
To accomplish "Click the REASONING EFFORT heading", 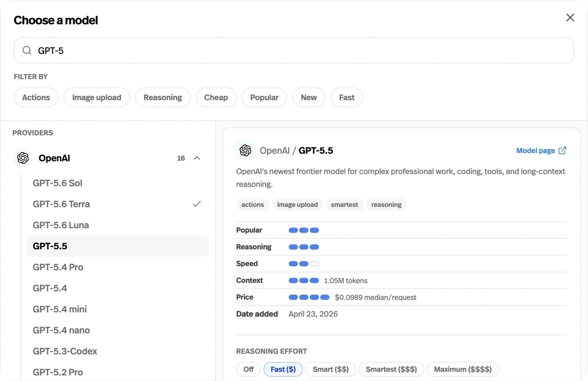I will click(x=272, y=351).
